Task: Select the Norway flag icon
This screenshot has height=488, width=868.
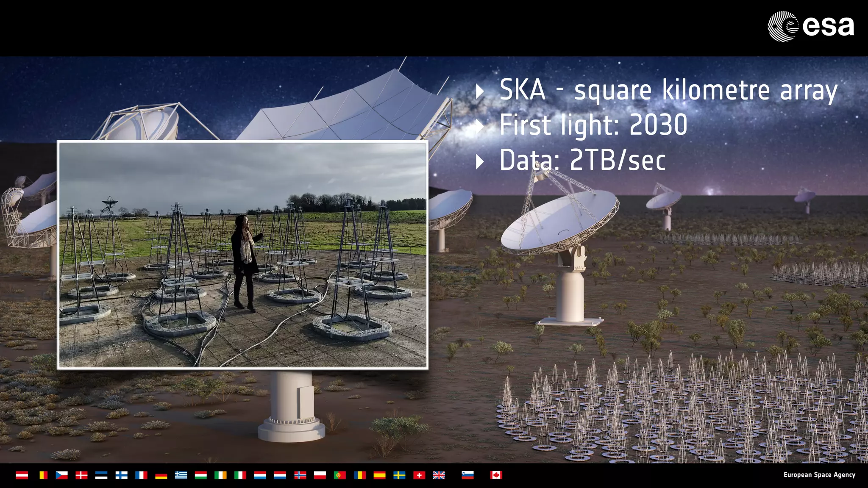Action: 300,475
